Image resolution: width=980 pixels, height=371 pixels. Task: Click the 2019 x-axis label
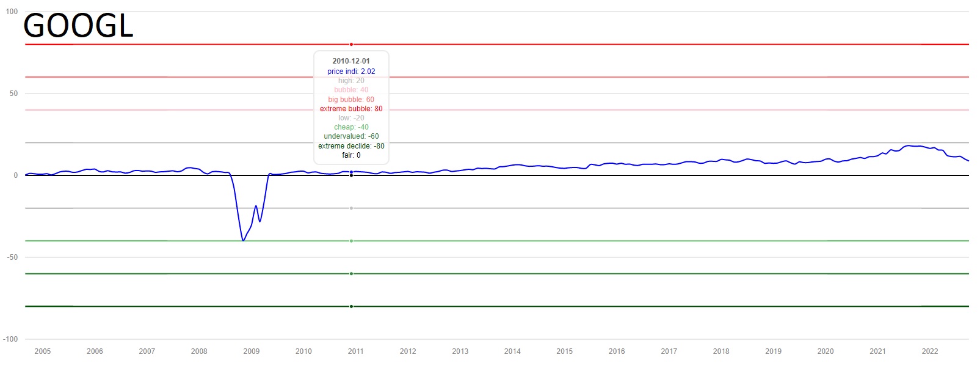coord(774,351)
